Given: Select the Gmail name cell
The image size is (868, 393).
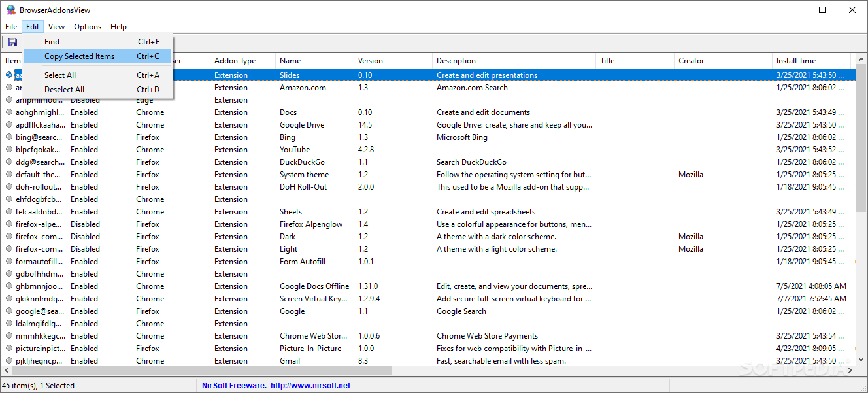Looking at the screenshot, I should tap(290, 361).
